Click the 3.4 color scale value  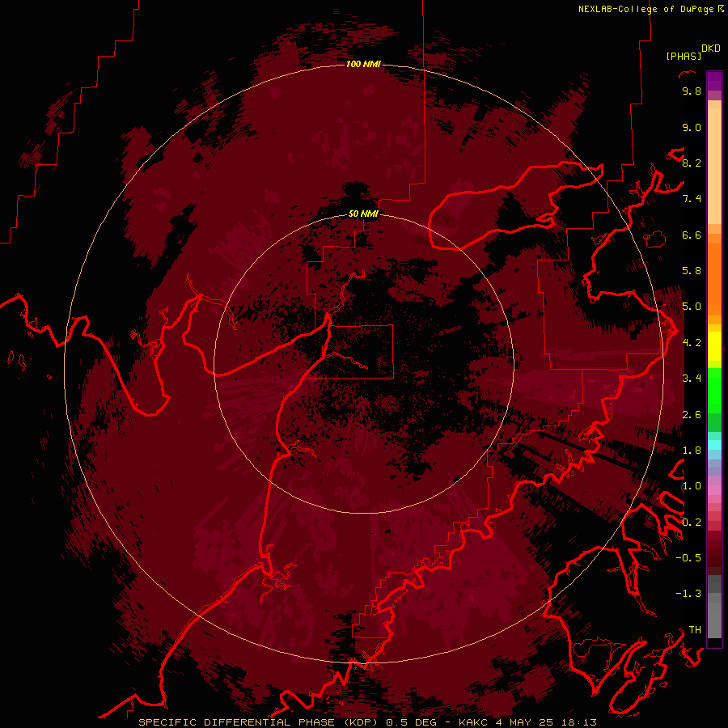(692, 379)
